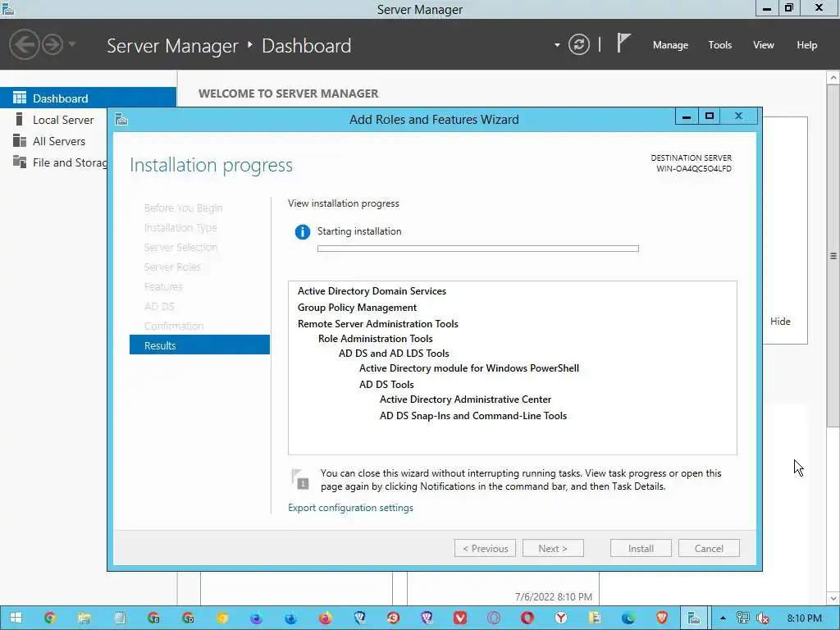This screenshot has width=840, height=630.
Task: Open Yandex browser from the taskbar
Action: click(x=561, y=619)
